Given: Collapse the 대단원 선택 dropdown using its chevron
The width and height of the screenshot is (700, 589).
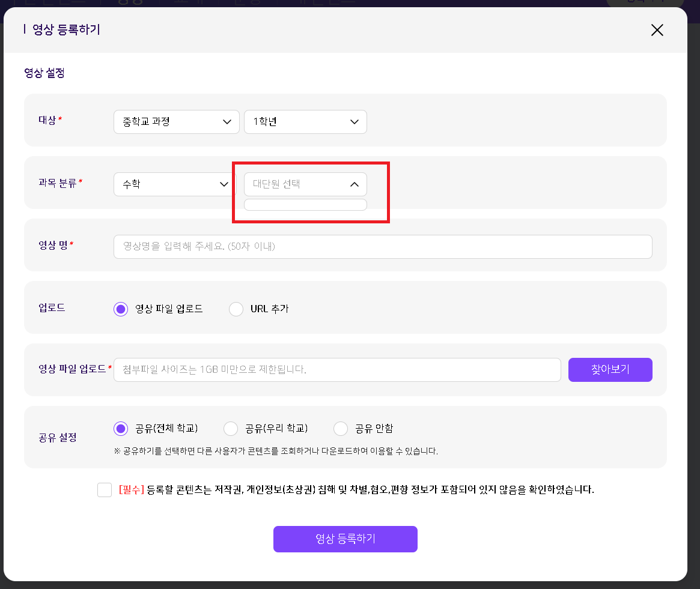Looking at the screenshot, I should coord(354,184).
